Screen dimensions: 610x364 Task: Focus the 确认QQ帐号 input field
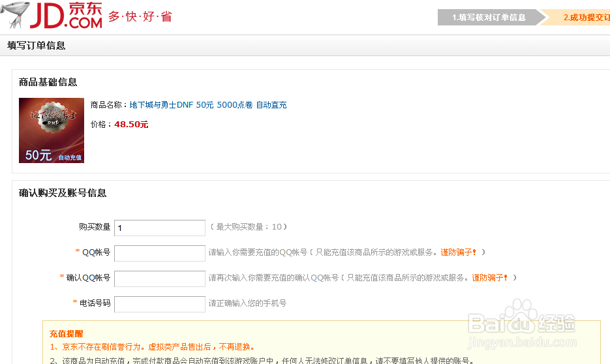click(x=159, y=279)
